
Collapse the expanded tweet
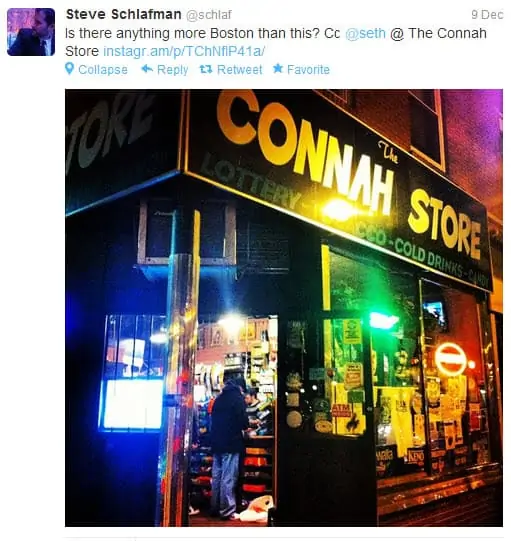96,69
